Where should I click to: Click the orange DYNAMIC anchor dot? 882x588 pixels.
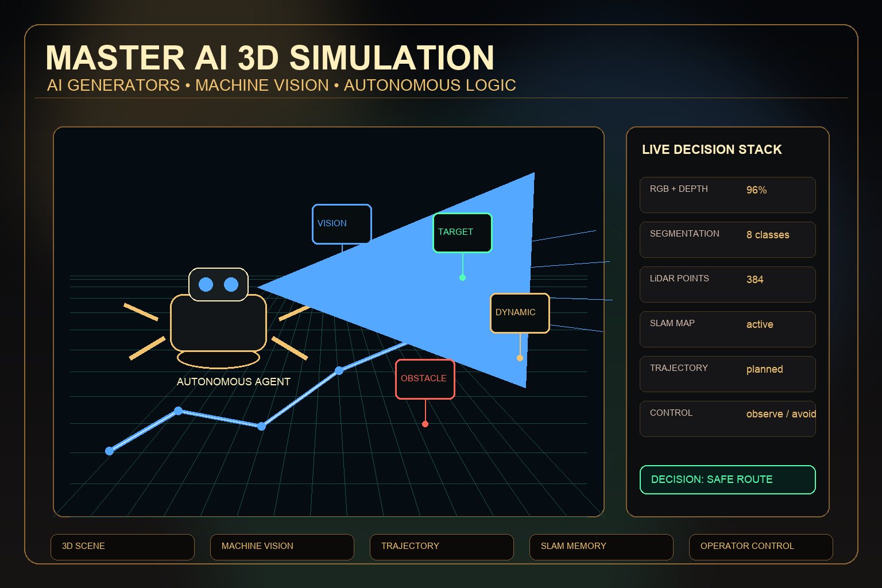(520, 358)
